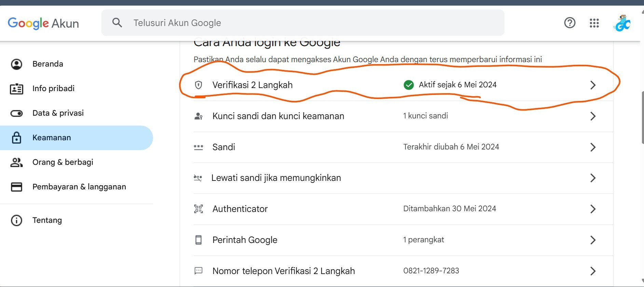Open the Google apps grid icon
The height and width of the screenshot is (287, 644).
click(x=594, y=23)
